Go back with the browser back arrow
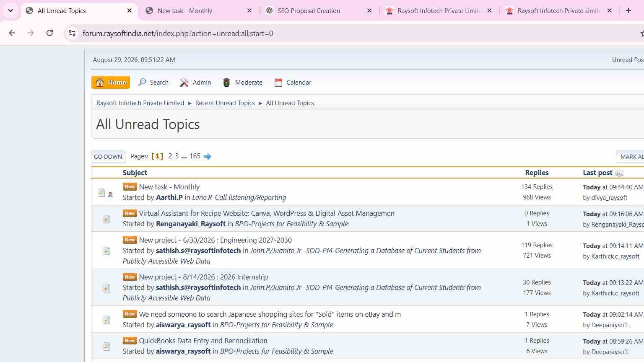The height and width of the screenshot is (362, 644). [12, 33]
